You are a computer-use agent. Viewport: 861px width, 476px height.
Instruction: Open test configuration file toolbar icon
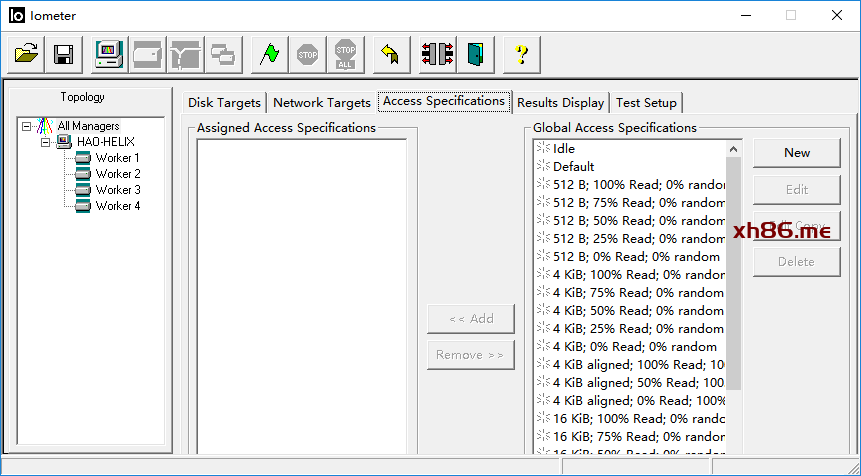tap(26, 54)
